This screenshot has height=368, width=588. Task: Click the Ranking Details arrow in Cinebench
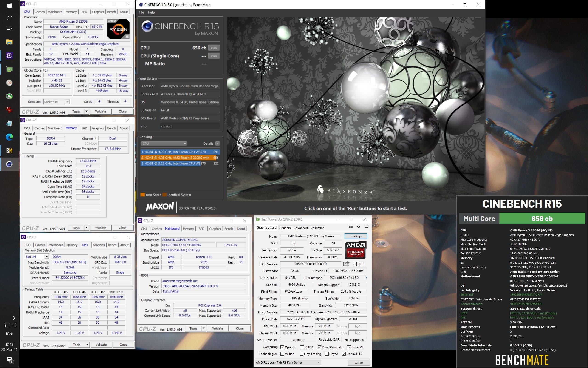218,144
